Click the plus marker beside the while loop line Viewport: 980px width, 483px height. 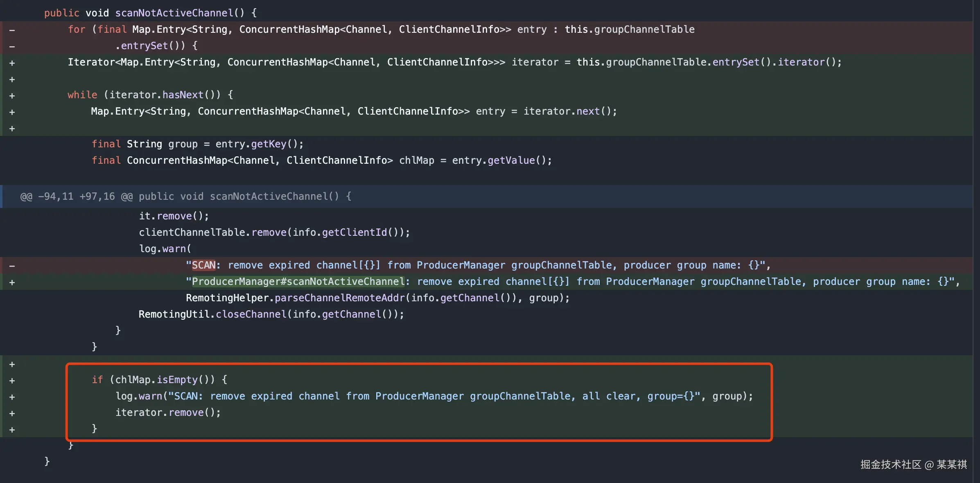(12, 95)
